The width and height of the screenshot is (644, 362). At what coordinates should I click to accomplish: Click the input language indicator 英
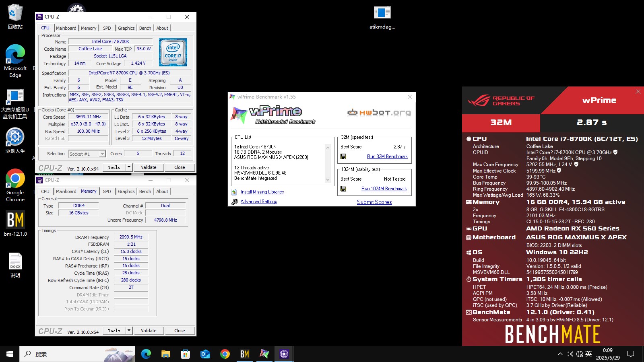click(588, 354)
